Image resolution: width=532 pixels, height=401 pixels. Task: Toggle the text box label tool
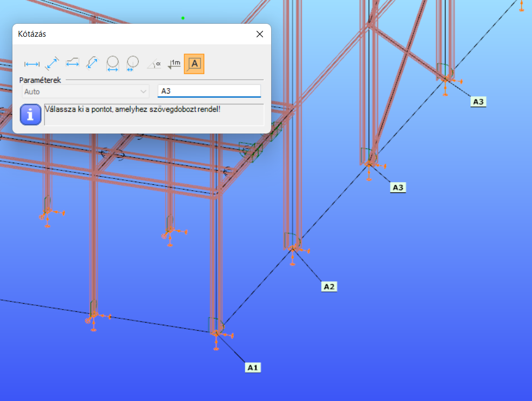(x=194, y=64)
